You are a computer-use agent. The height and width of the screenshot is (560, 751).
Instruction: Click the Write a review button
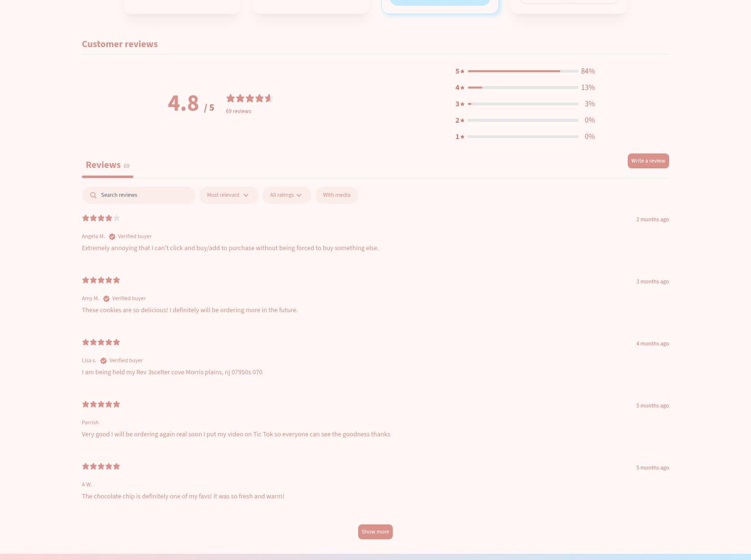(648, 161)
